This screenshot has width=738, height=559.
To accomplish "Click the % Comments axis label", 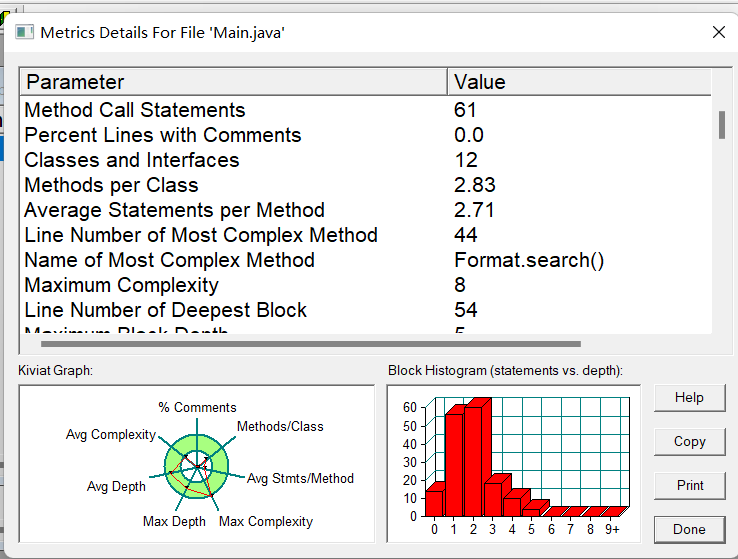I will [197, 407].
